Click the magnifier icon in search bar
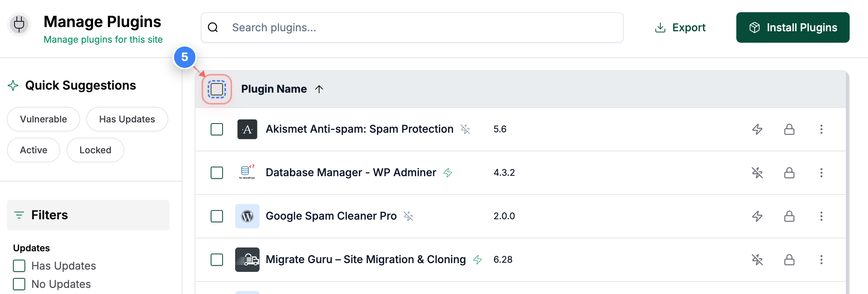The image size is (868, 294). tap(213, 27)
